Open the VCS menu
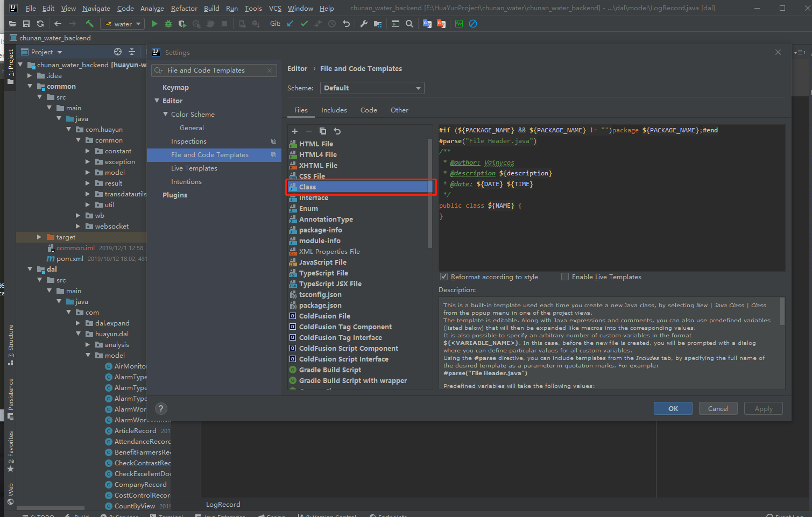The height and width of the screenshot is (517, 812). click(275, 8)
